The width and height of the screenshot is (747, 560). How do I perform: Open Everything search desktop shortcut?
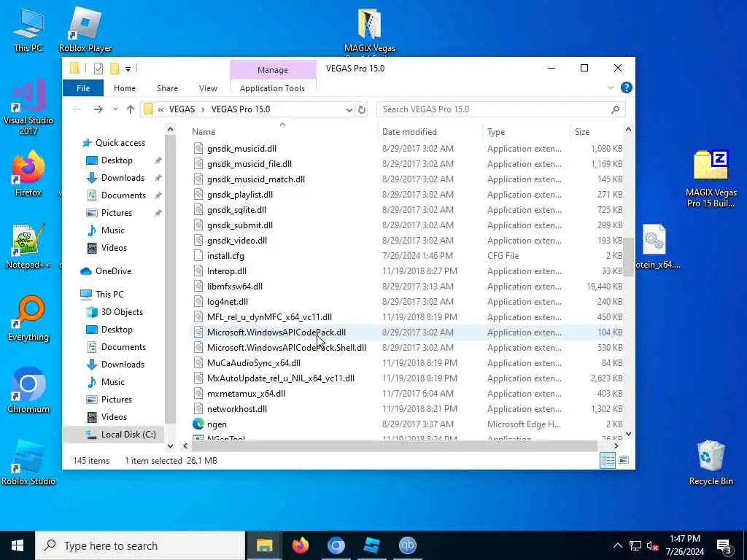tap(28, 319)
